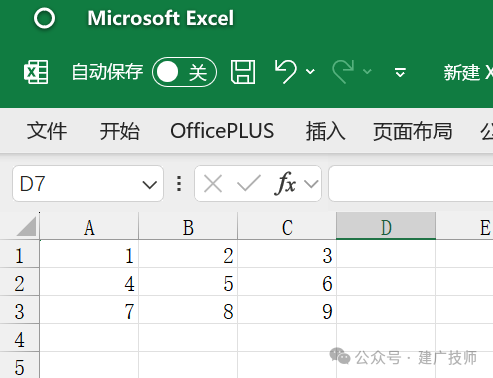Click the circle icon beside Microsoft Excel title
The width and height of the screenshot is (493, 378).
click(x=44, y=18)
